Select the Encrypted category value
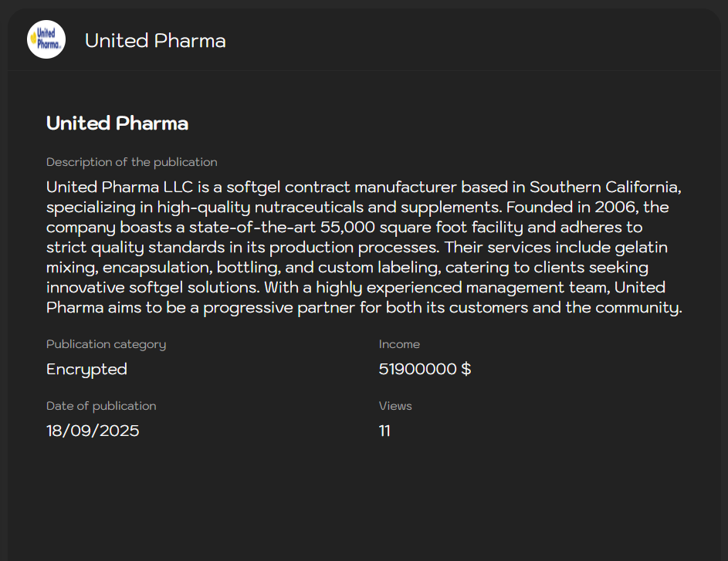The image size is (728, 561). pyautogui.click(x=86, y=369)
